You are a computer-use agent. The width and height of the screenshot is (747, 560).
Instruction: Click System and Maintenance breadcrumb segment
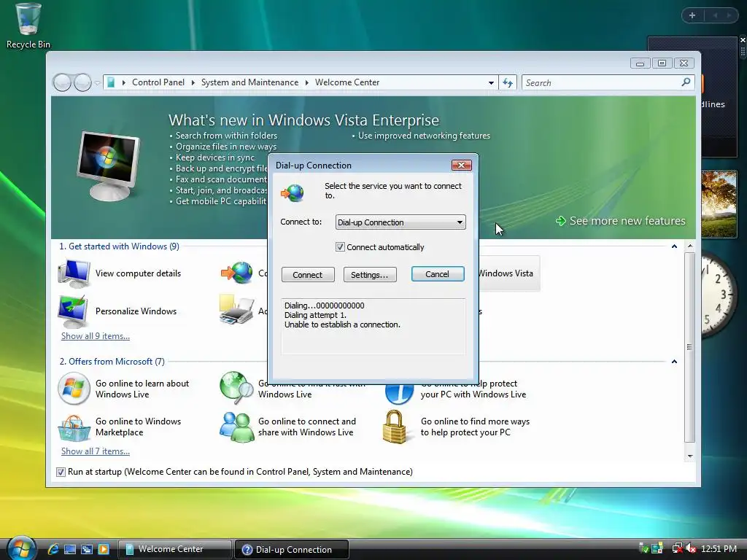click(249, 82)
